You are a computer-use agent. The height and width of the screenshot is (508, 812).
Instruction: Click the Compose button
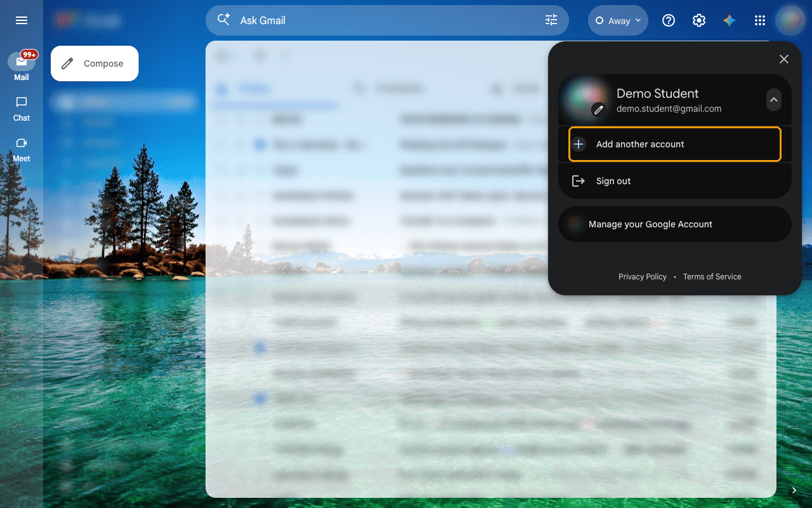(x=95, y=63)
